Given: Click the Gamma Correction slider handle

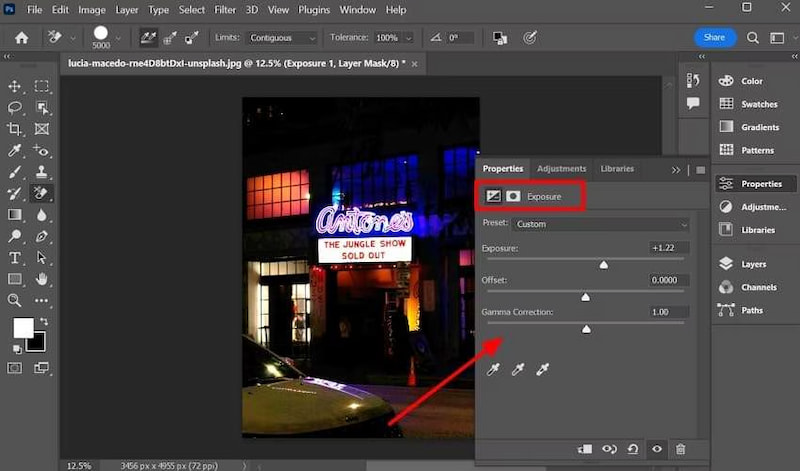Looking at the screenshot, I should [x=586, y=329].
